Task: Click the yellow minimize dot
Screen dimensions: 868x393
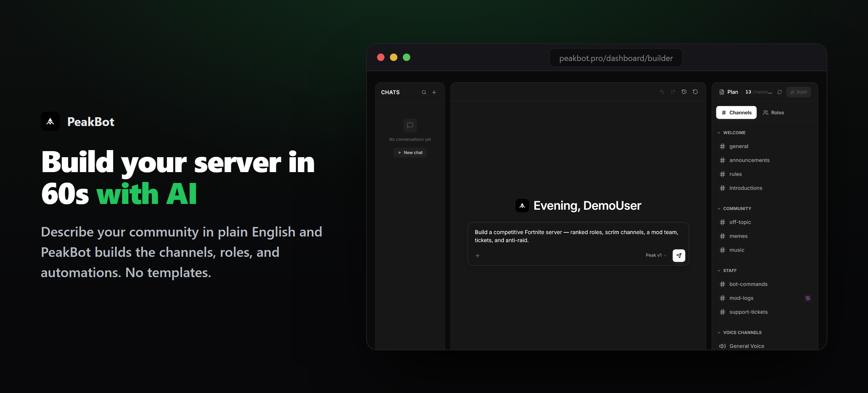Action: [394, 57]
